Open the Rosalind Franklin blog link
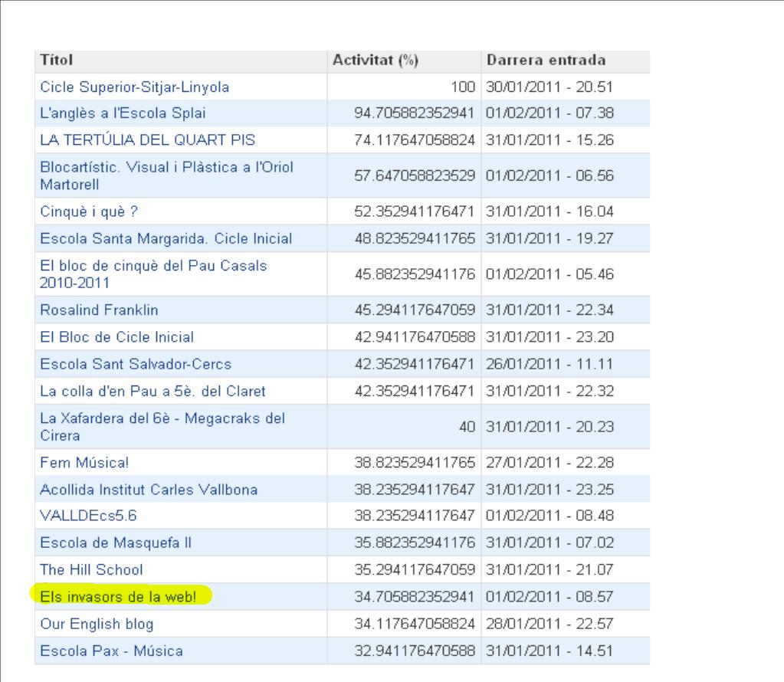784x682 pixels. 99,310
